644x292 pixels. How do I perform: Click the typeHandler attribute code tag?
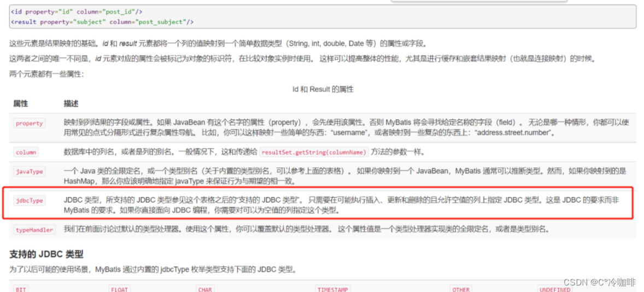[x=34, y=230]
